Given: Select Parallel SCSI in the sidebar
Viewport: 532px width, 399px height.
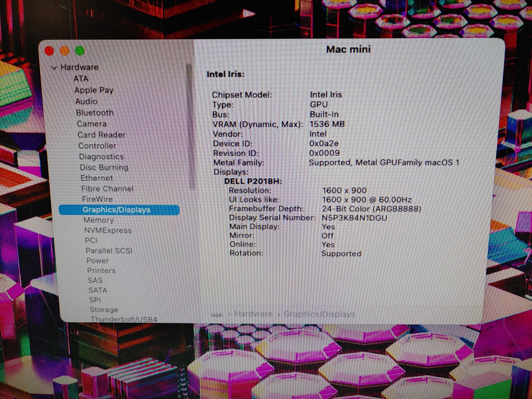Looking at the screenshot, I should 109,250.
